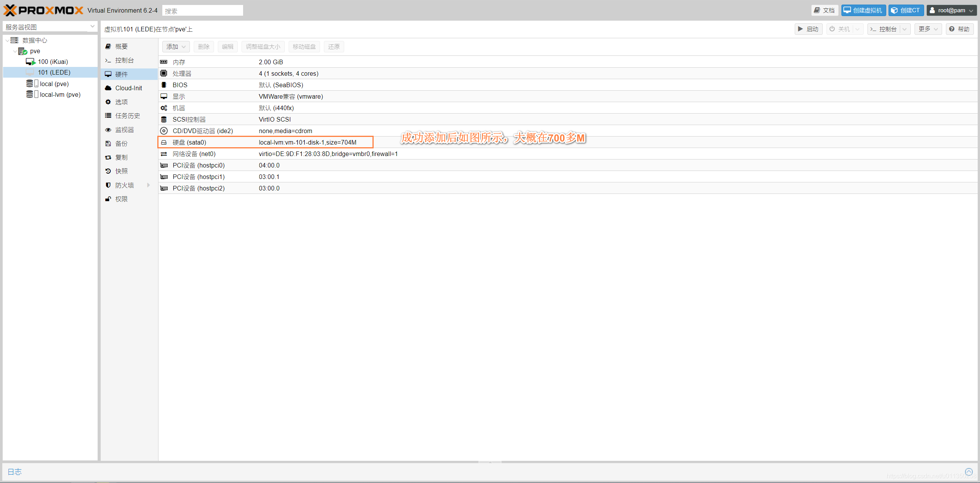Open the 服务器视图 view selector

click(x=50, y=27)
